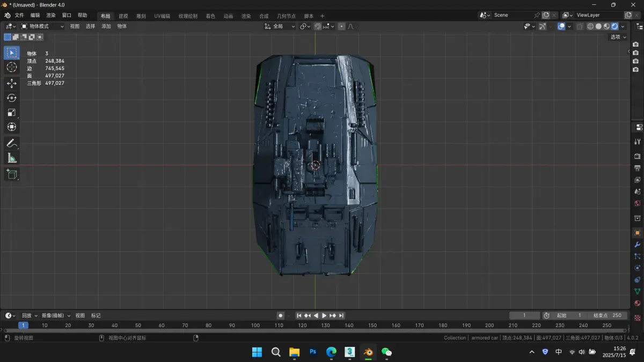This screenshot has height=362, width=644.
Task: Open the Modifiers wrench properties tab
Action: tap(638, 245)
